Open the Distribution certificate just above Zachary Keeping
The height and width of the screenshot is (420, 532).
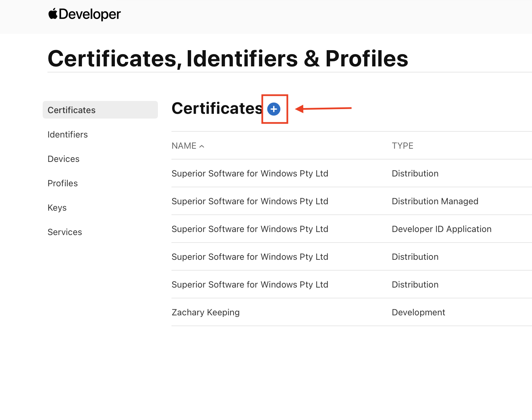[250, 285]
